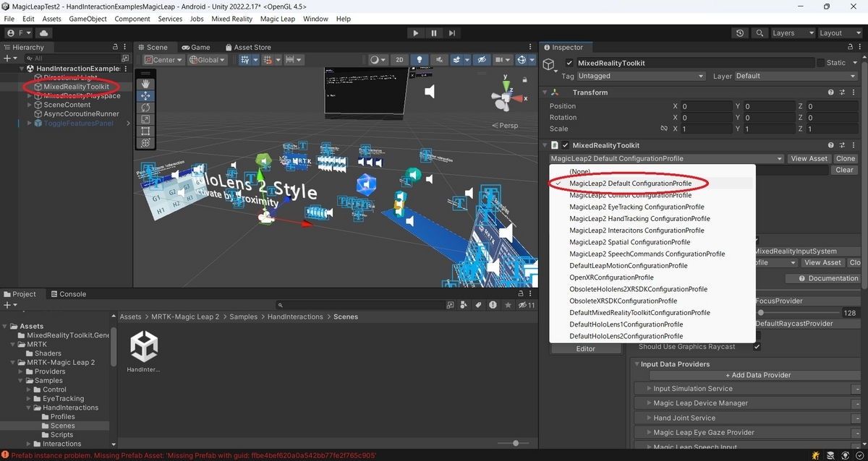Open Transform component preset settings icon

pos(843,92)
